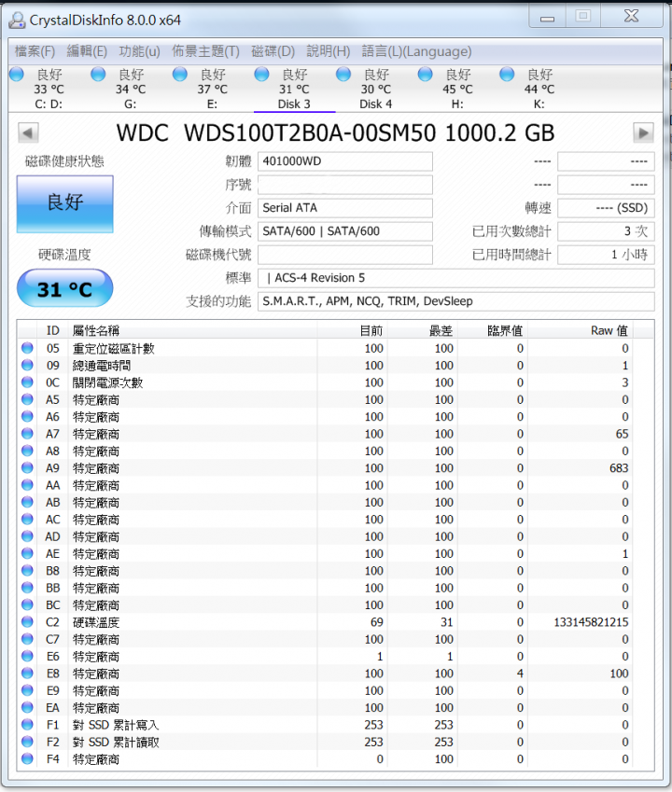Screen dimensions: 672x792
Task: Click the rotation rate ---- (SSD) field
Action: coord(606,208)
